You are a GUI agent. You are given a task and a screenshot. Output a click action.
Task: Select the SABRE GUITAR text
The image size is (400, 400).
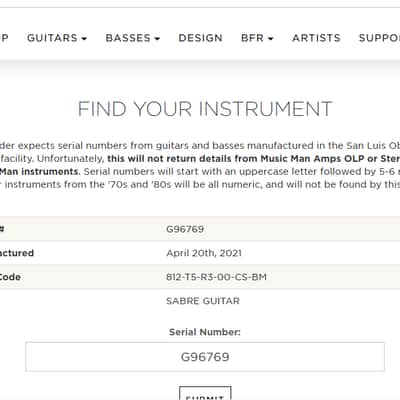203,301
